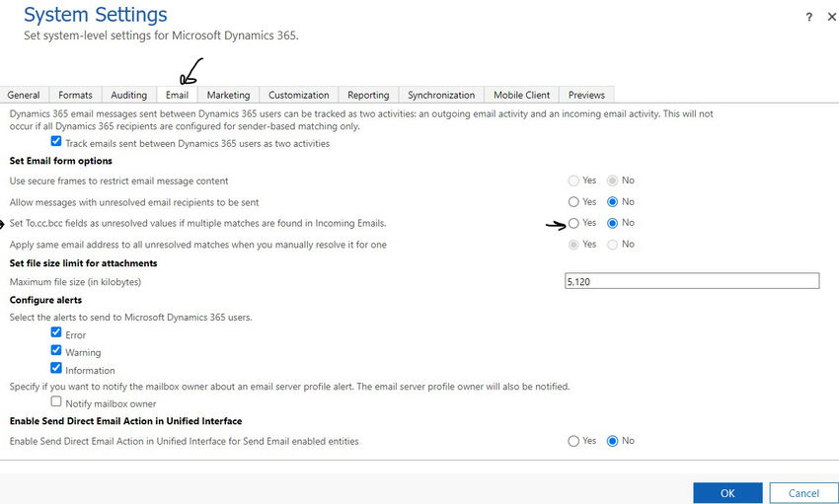Screen dimensions: 839x504
Task: Switch to the Customization tab
Action: pos(298,95)
